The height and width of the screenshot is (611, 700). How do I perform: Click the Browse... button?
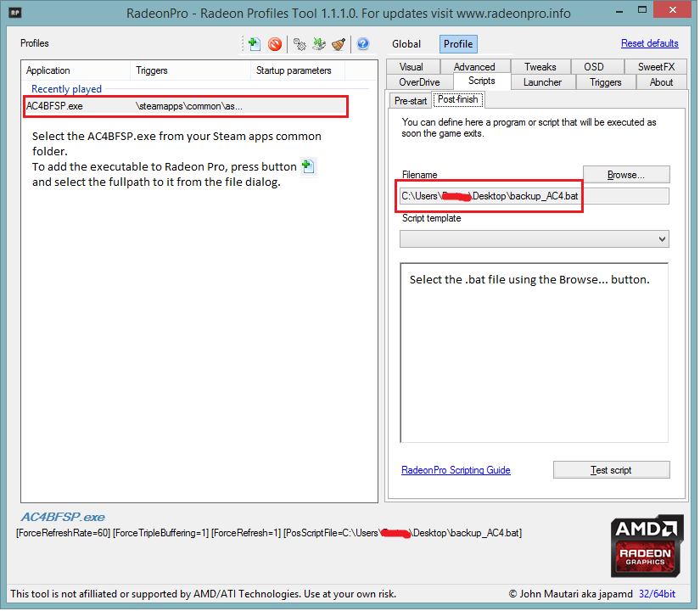pos(626,175)
